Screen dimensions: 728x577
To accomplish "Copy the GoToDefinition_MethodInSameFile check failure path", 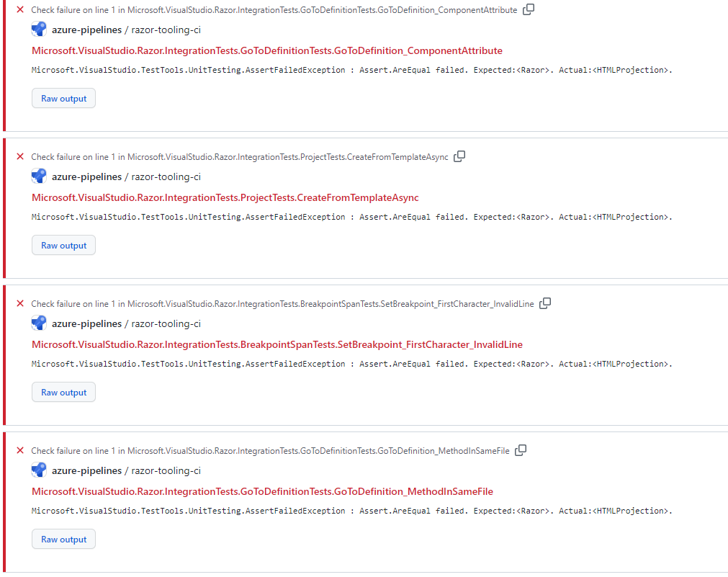I will 521,449.
